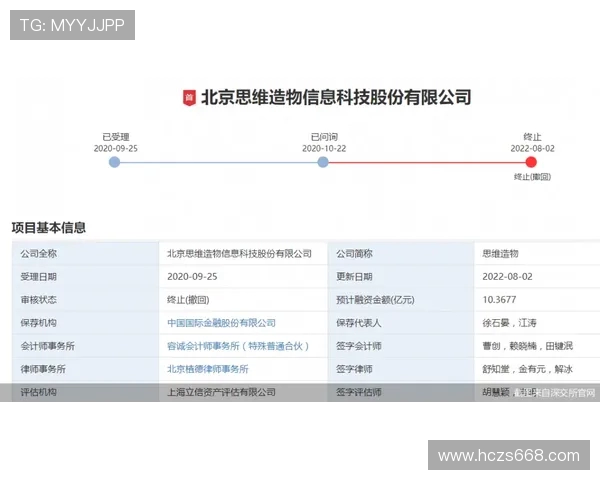Click the 终止(撤回) label under the red marker
Screen dimensions: 600x480
[x=532, y=177]
